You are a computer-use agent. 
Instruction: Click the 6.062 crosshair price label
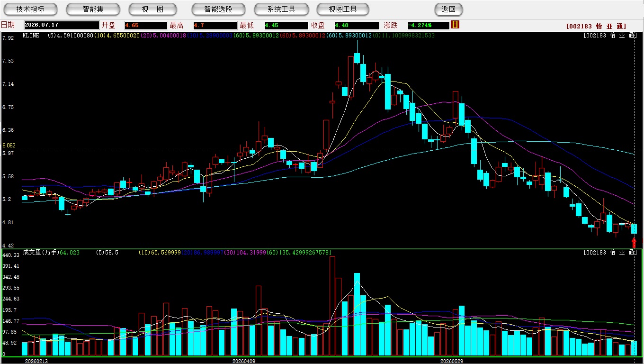[x=9, y=146]
